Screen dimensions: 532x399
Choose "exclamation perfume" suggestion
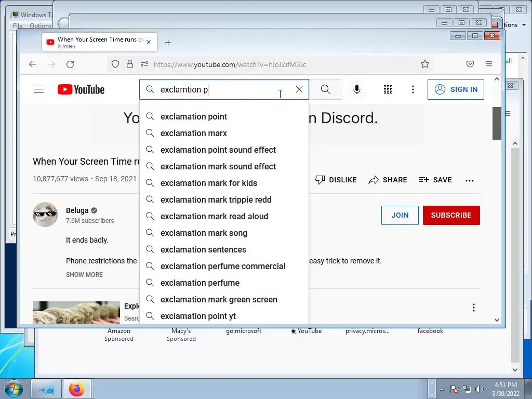[x=224, y=283]
